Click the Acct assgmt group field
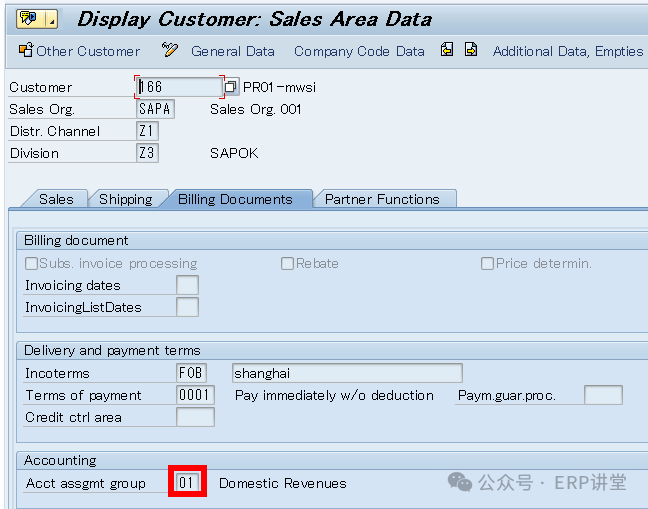Viewport: 648px width, 509px height. point(187,483)
